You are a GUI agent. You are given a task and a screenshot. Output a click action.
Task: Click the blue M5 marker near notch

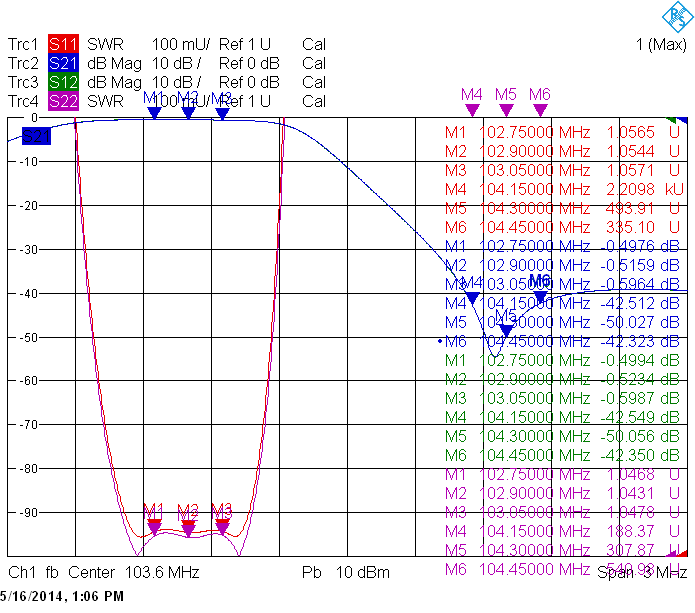pos(506,330)
